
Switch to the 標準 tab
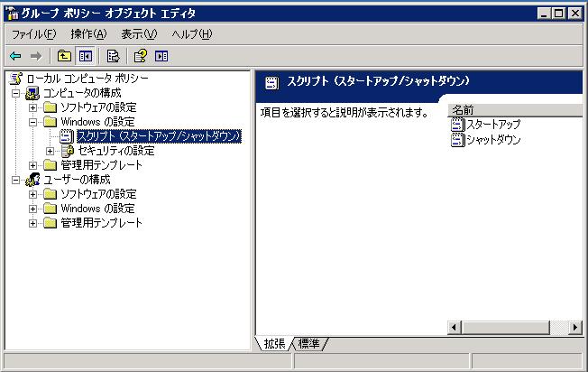pos(310,343)
